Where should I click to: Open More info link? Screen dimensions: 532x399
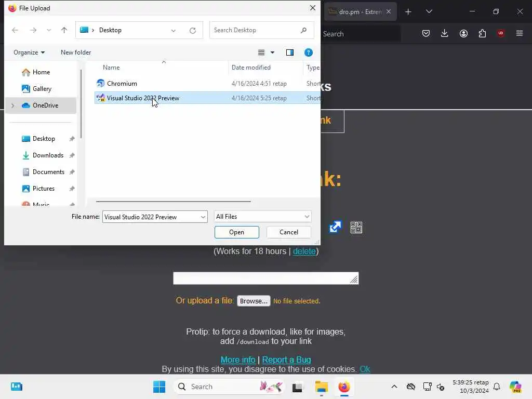click(x=238, y=360)
